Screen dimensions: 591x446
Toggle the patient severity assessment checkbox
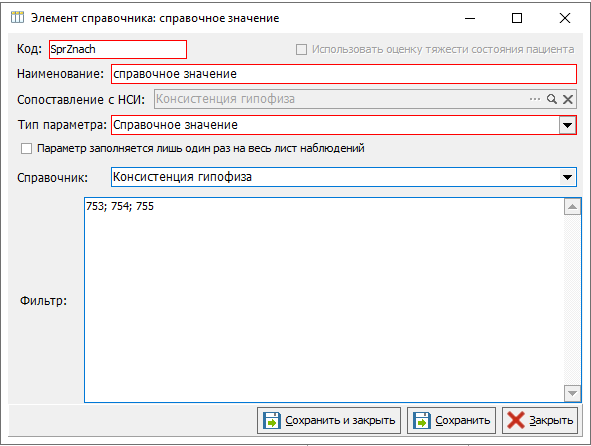pos(301,49)
